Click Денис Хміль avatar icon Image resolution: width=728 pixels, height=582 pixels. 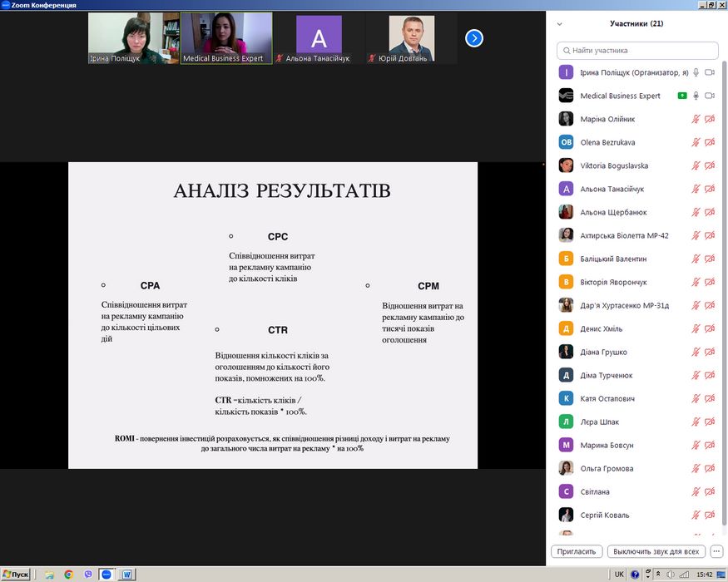566,328
